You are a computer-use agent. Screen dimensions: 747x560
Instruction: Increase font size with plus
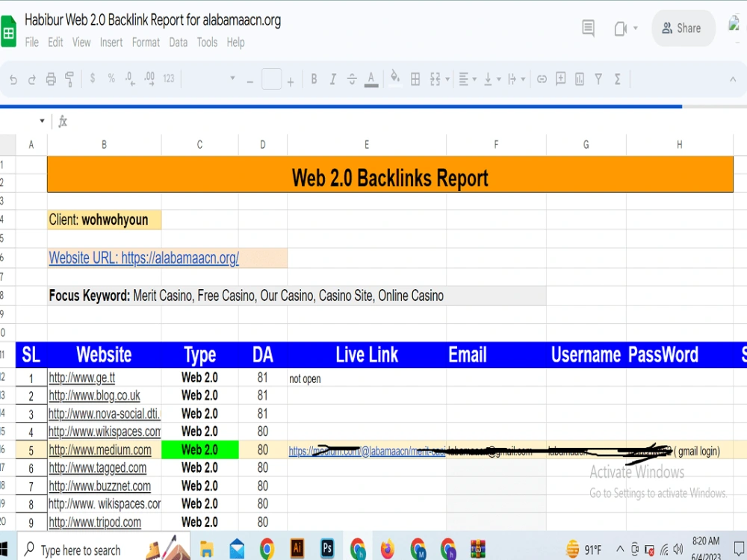pyautogui.click(x=291, y=82)
